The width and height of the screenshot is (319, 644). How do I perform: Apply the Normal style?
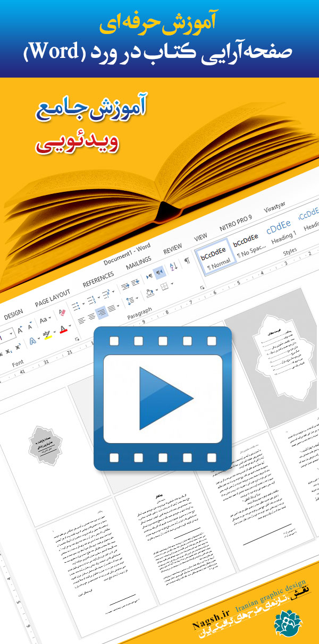(215, 256)
